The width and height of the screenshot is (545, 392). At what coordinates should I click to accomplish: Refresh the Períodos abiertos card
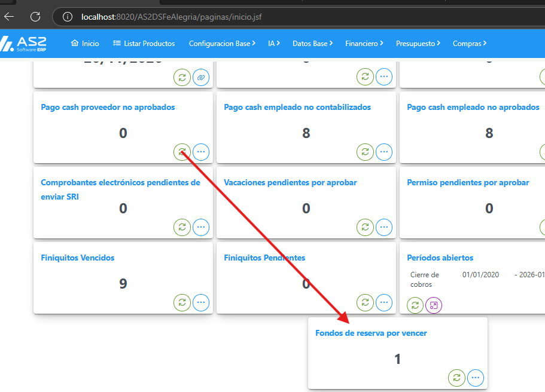[415, 305]
